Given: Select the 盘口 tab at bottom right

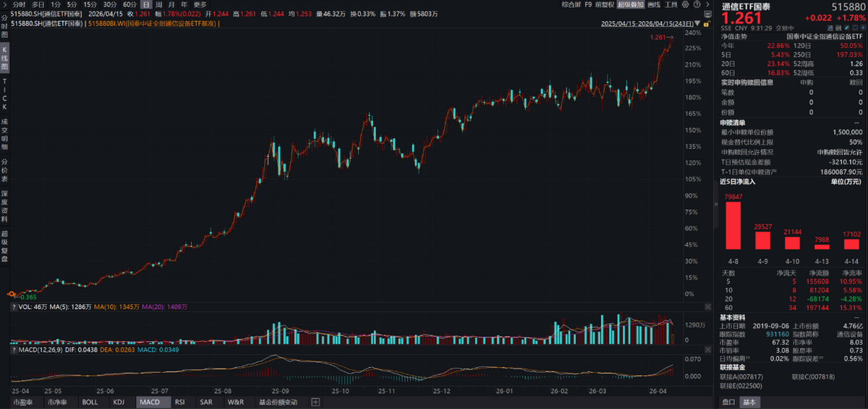Looking at the screenshot, I should [x=728, y=402].
